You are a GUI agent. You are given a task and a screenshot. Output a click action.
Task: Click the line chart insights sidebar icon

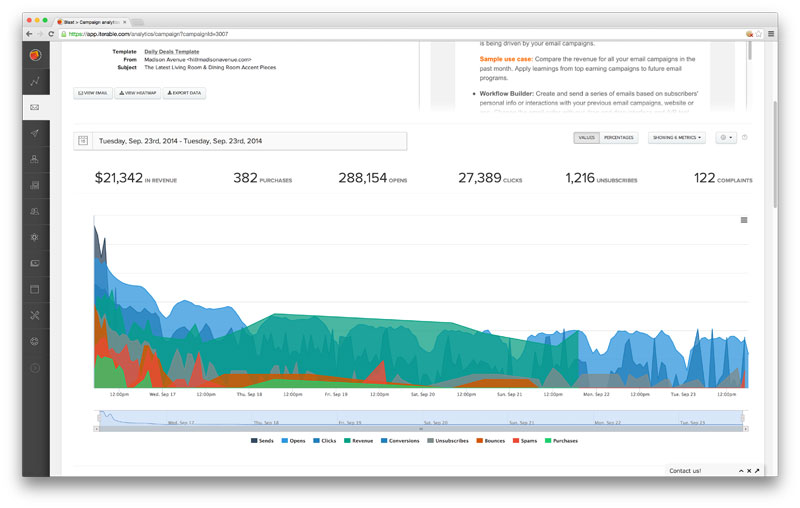tap(35, 81)
